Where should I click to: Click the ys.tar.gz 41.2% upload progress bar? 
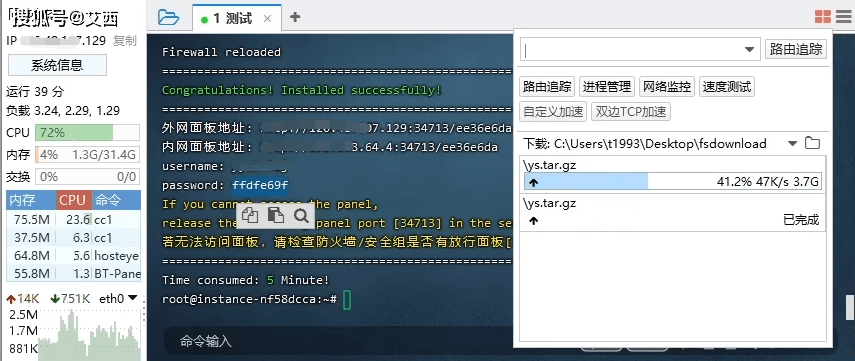672,182
